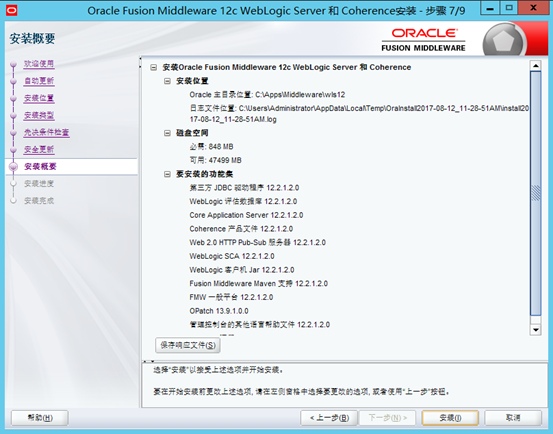Click the summary scrollbar down arrow
This screenshot has width=553, height=434.
536,330
